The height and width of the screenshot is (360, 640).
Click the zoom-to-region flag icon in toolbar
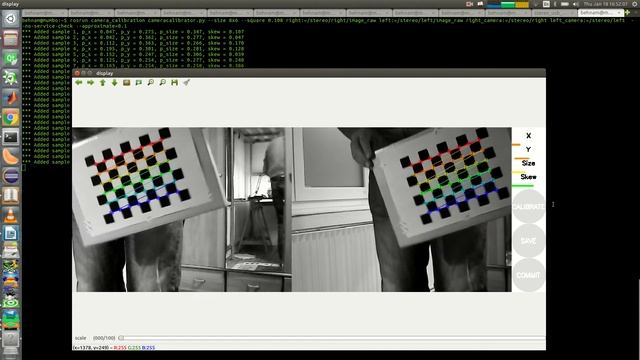click(138, 82)
